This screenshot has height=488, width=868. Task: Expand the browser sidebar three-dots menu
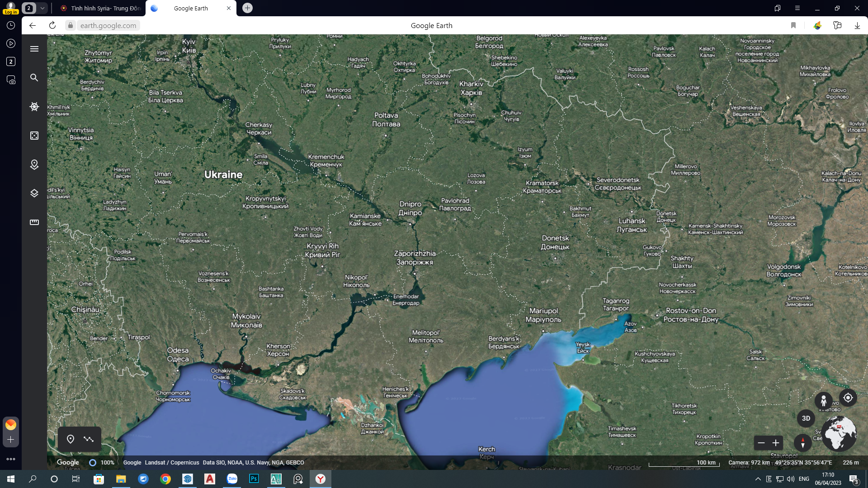click(11, 459)
